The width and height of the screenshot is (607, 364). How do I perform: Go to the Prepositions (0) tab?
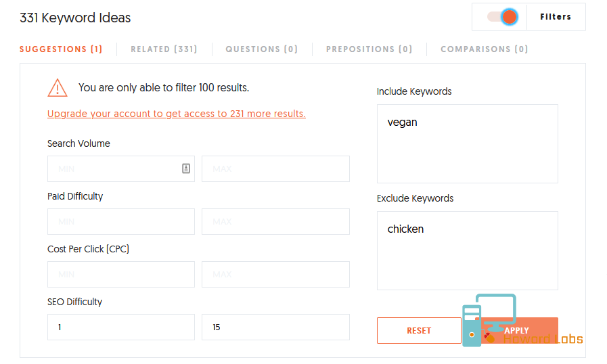[369, 49]
